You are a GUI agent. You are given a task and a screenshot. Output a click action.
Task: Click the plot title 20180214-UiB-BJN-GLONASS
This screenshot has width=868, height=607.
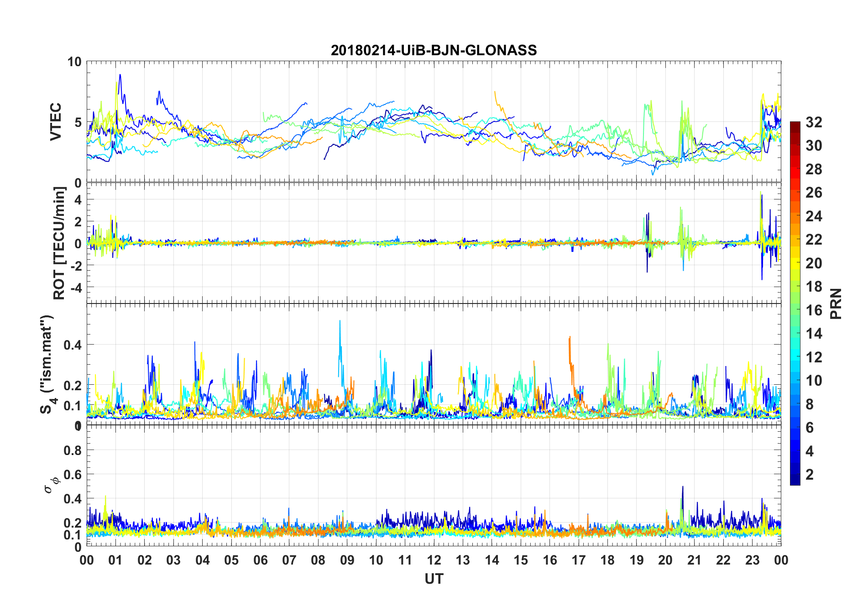pyautogui.click(x=434, y=50)
